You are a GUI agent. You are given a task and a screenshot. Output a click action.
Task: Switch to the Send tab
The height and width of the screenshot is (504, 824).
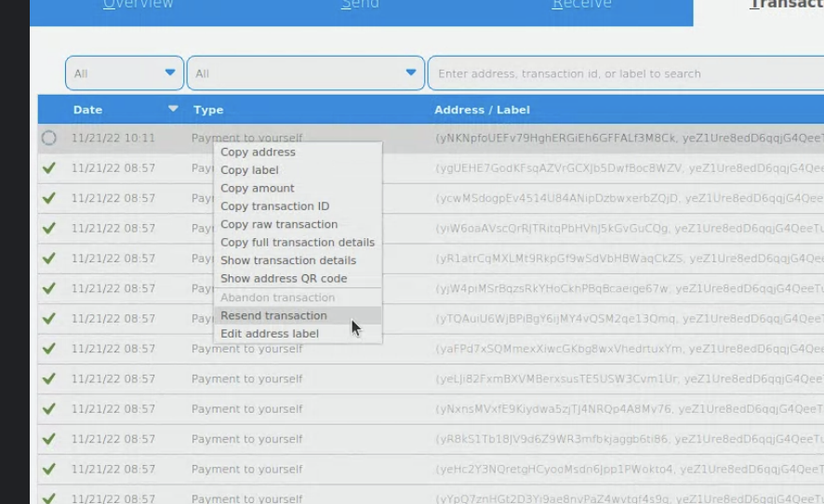click(x=360, y=5)
